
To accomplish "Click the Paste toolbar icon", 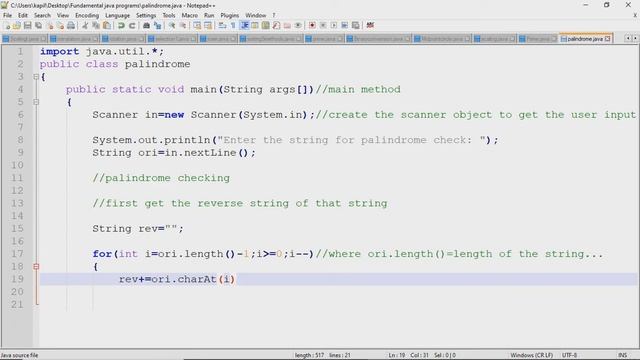I will pos(107,25).
